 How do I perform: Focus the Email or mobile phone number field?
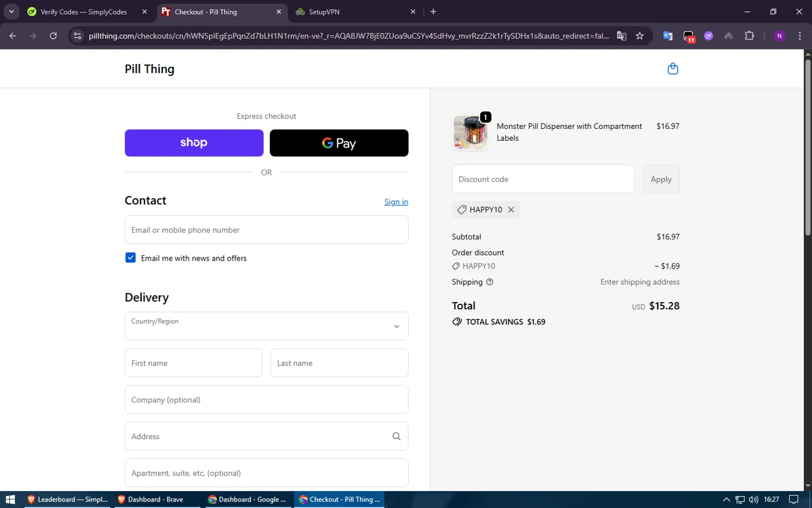pyautogui.click(x=266, y=230)
